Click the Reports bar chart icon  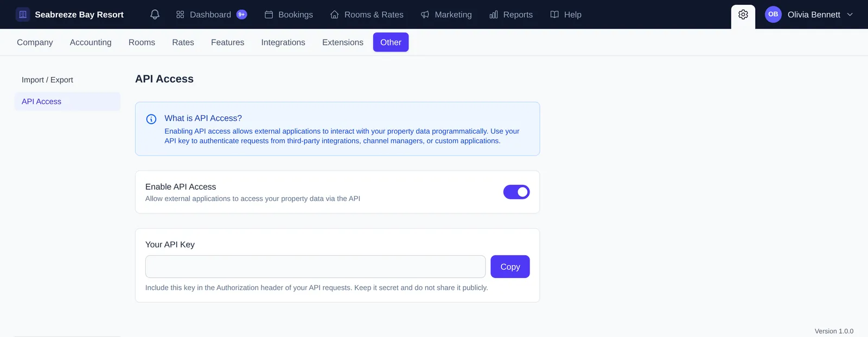[x=494, y=15]
